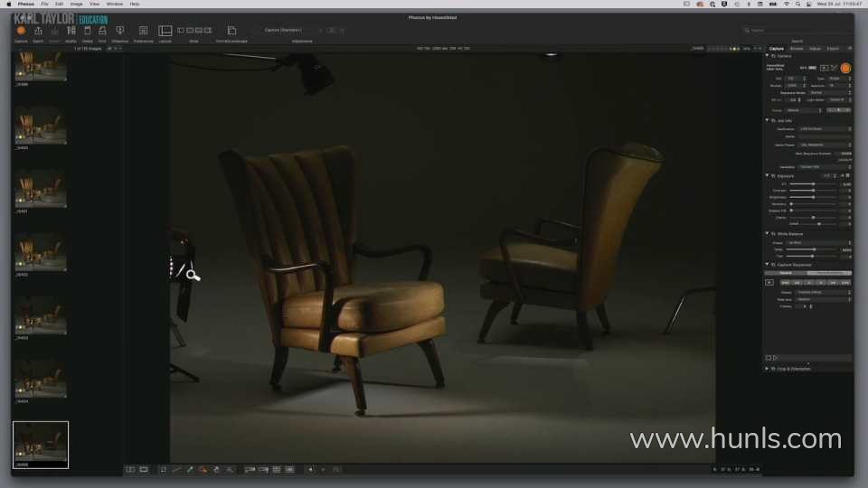
Task: Select the zoom magnifier tool in bottom toolbar
Action: coord(230,469)
